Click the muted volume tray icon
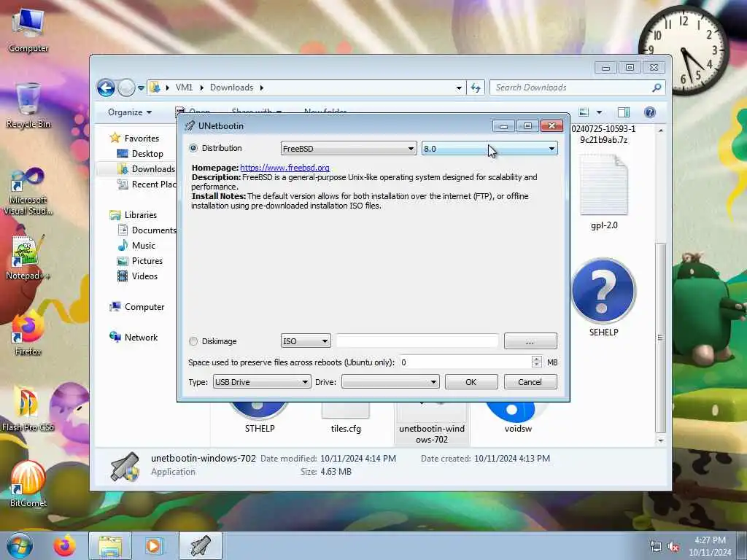Screen dimensions: 747x560 click(673, 547)
